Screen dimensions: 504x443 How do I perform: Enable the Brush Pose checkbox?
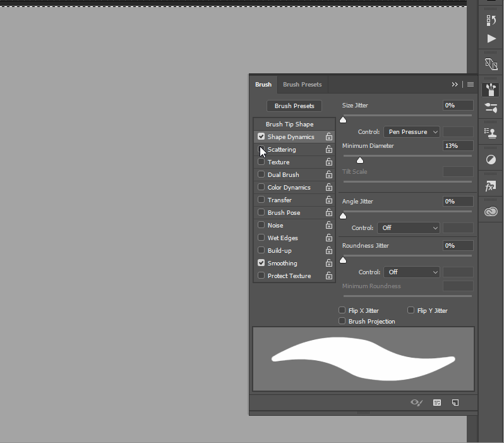click(x=261, y=212)
